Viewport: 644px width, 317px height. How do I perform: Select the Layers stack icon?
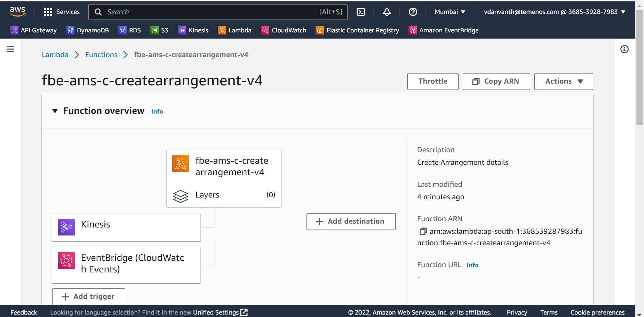[x=180, y=196]
